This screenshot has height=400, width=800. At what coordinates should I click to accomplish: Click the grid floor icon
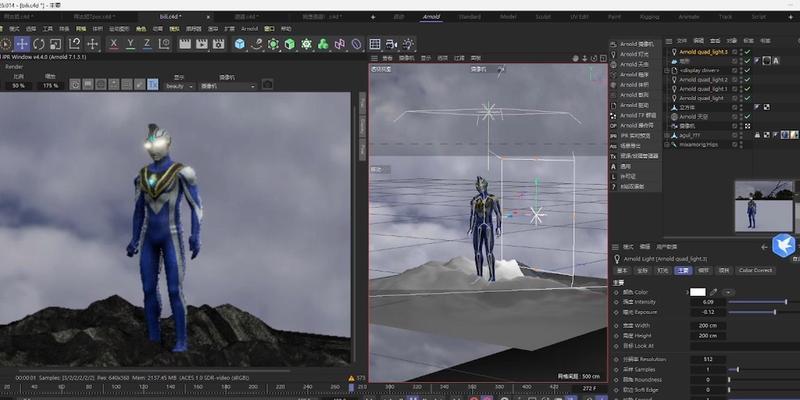pos(375,44)
